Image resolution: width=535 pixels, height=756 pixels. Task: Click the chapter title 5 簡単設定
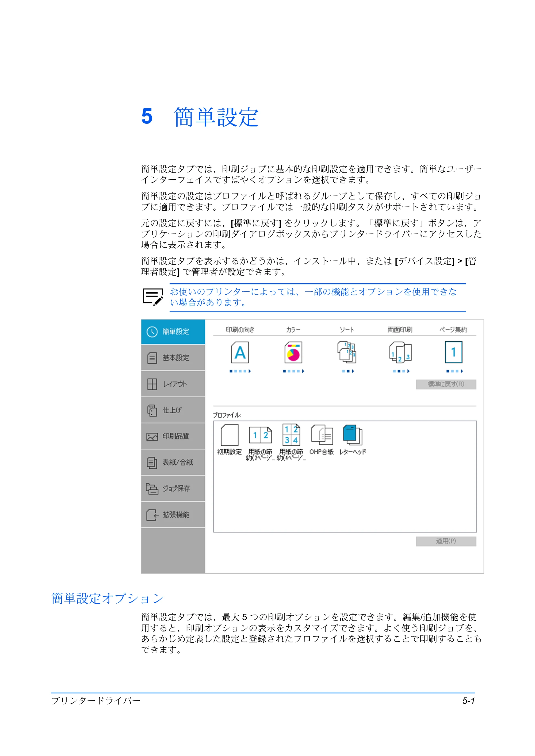[200, 117]
